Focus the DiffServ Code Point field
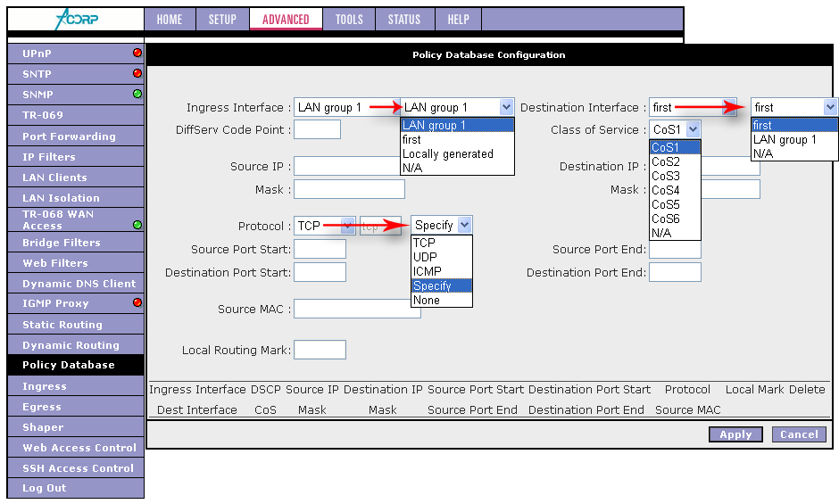The width and height of the screenshot is (839, 504). [317, 130]
